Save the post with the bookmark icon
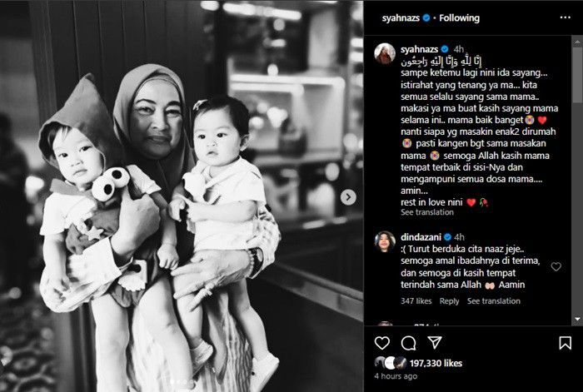Viewport: 583px width, 392px height. pyautogui.click(x=565, y=343)
